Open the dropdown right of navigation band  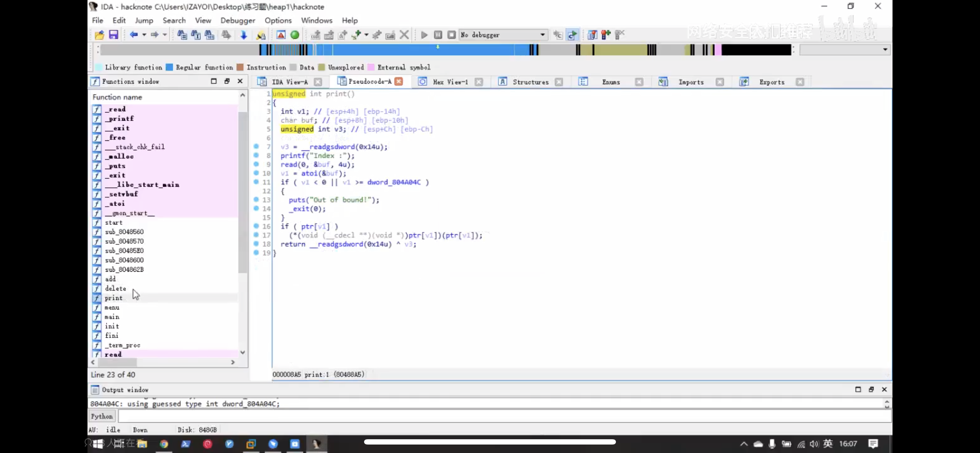pyautogui.click(x=885, y=49)
